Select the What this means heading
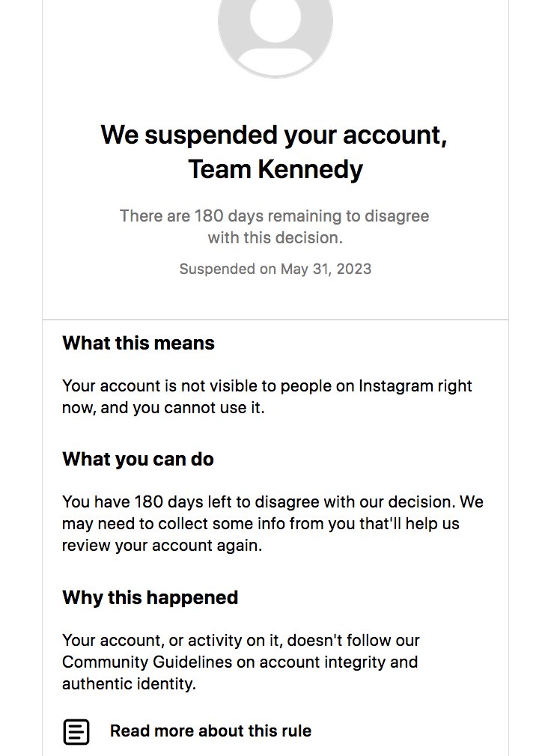545x756 pixels. (138, 343)
